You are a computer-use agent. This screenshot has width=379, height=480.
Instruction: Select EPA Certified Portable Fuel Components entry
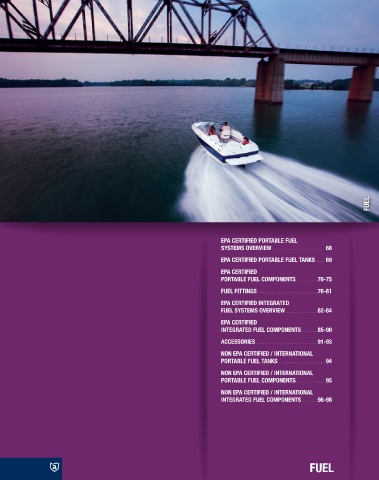click(x=276, y=275)
